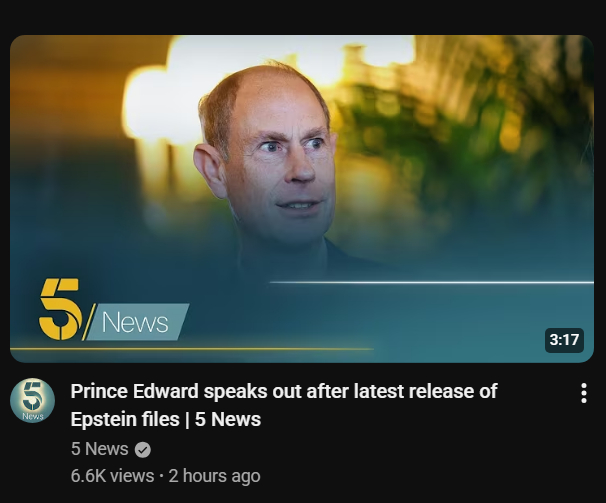Click the white horizontal line in thumbnail

432,282
